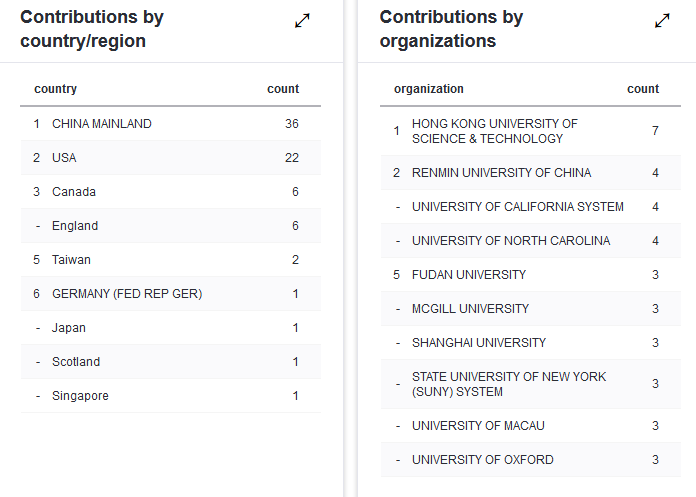Choose the England row in country table
This screenshot has height=497, width=696.
(171, 226)
